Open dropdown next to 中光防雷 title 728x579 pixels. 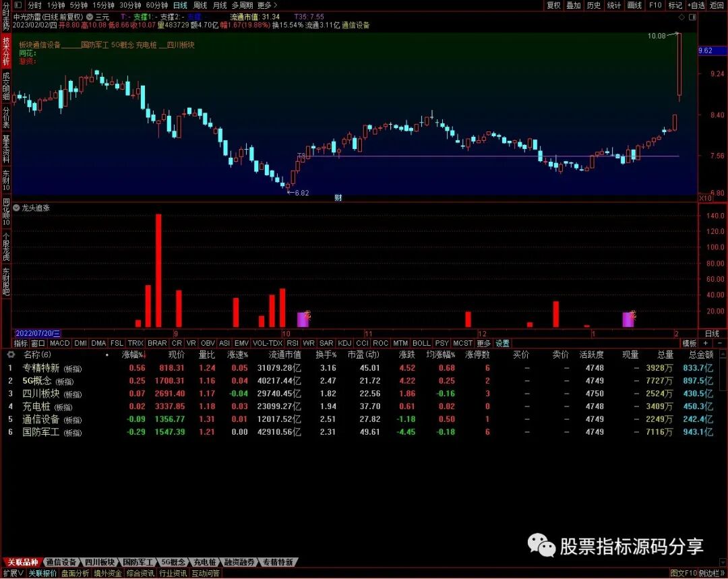click(x=90, y=17)
